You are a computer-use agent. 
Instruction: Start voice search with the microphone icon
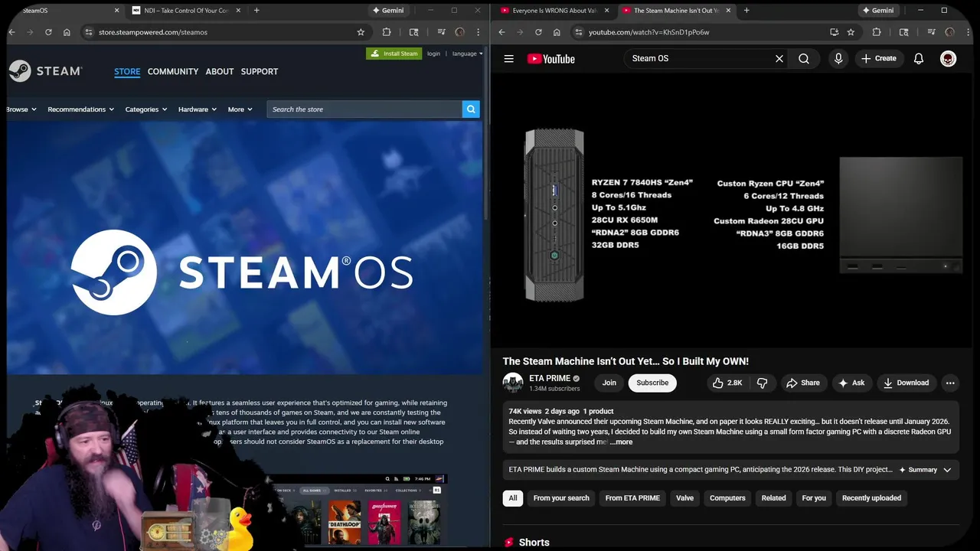[x=838, y=58]
